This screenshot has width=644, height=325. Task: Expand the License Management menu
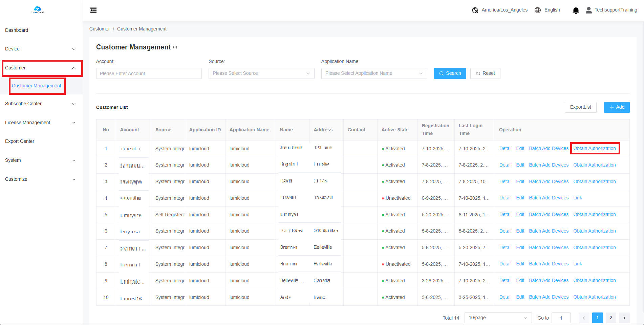(40, 123)
